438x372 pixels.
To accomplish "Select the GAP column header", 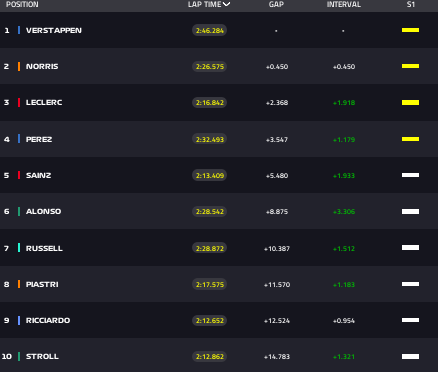I will (276, 4).
